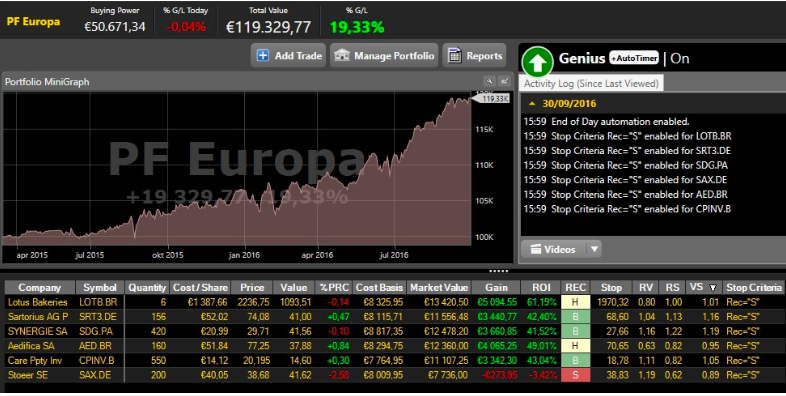Open the VS column sort arrow
The image size is (786, 396).
(712, 288)
